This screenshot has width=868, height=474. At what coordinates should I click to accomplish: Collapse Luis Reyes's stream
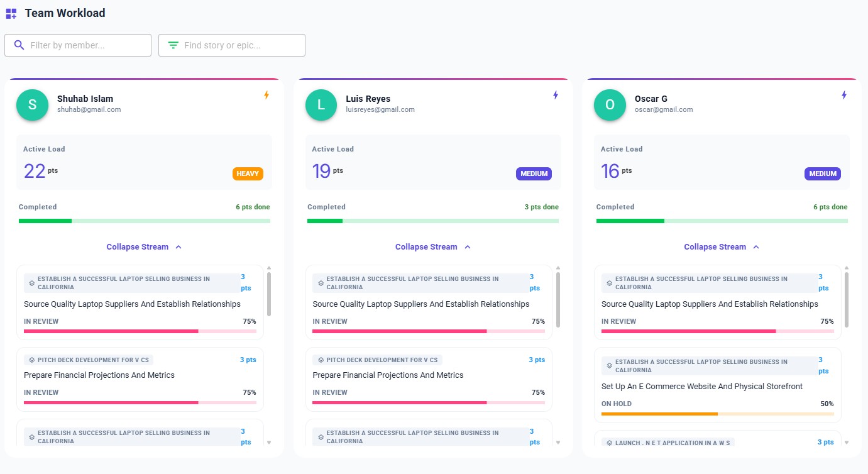click(432, 246)
